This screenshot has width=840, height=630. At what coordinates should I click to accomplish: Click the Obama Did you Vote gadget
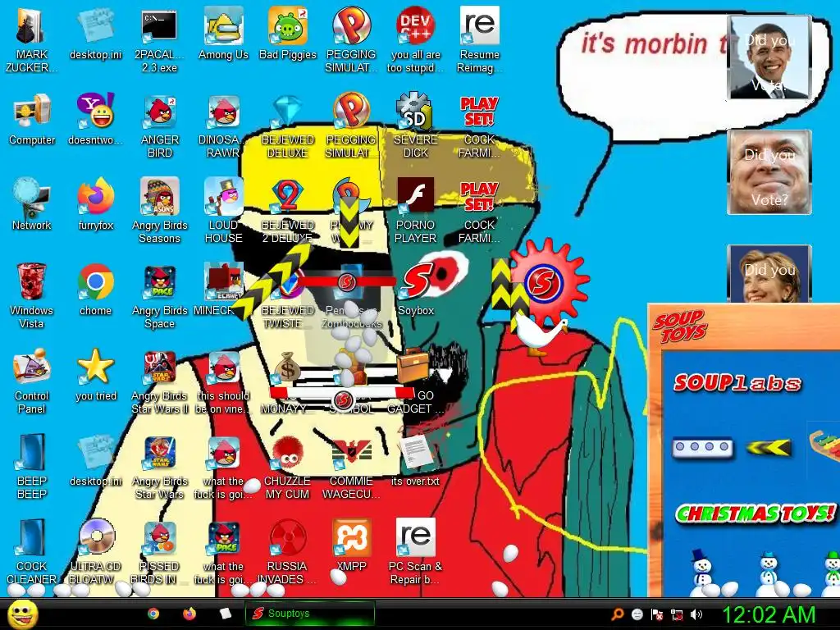(769, 57)
